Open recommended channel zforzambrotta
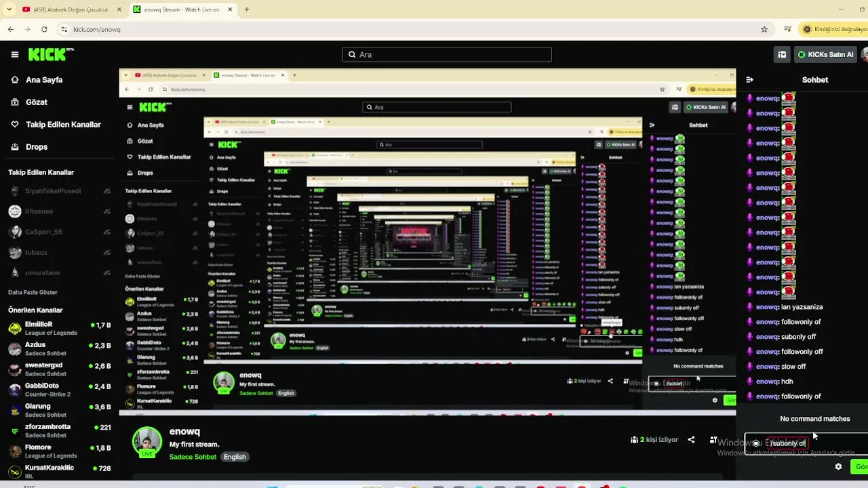 click(x=59, y=431)
